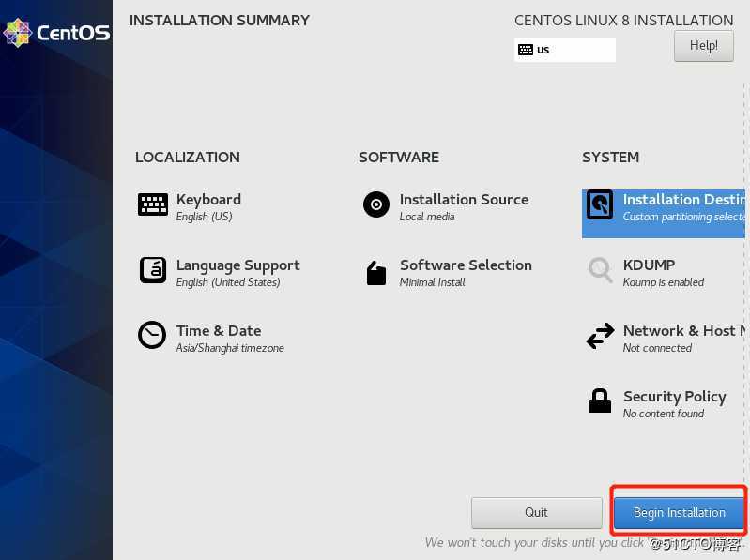
Task: Click the Installation Source disc icon
Action: click(376, 204)
